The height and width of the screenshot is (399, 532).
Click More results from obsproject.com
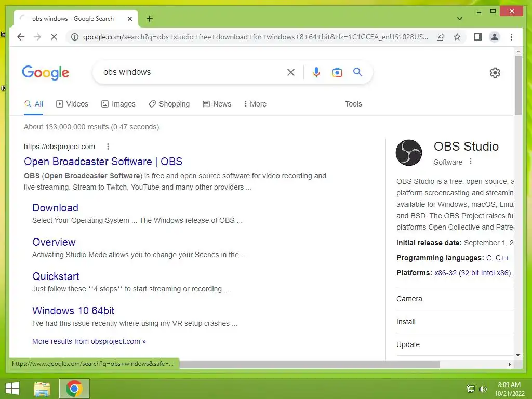[x=89, y=341]
